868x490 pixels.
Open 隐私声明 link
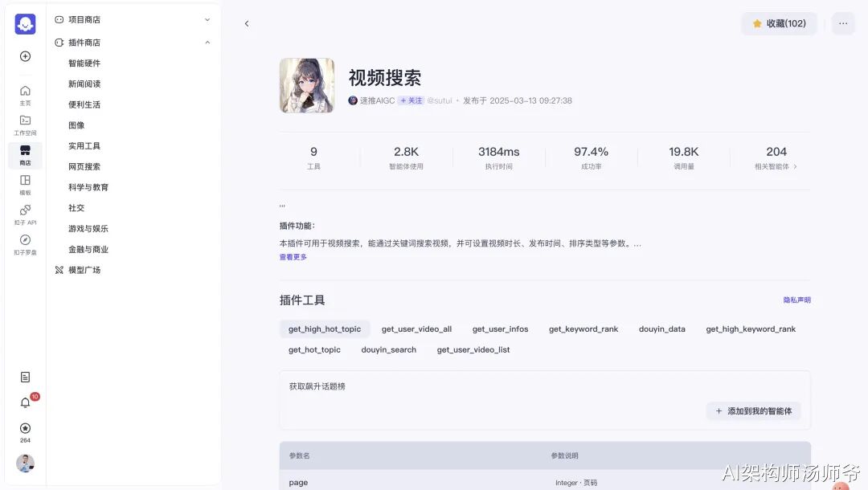[796, 300]
